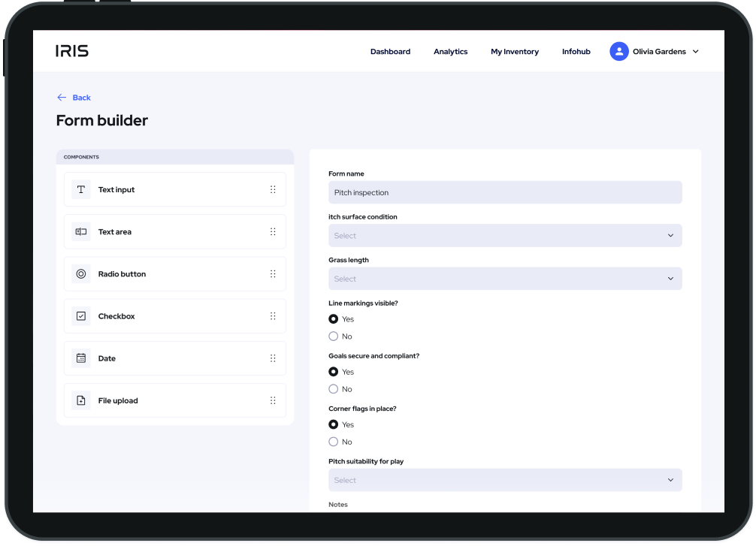Select Yes for Corner flags in place

[332, 424]
